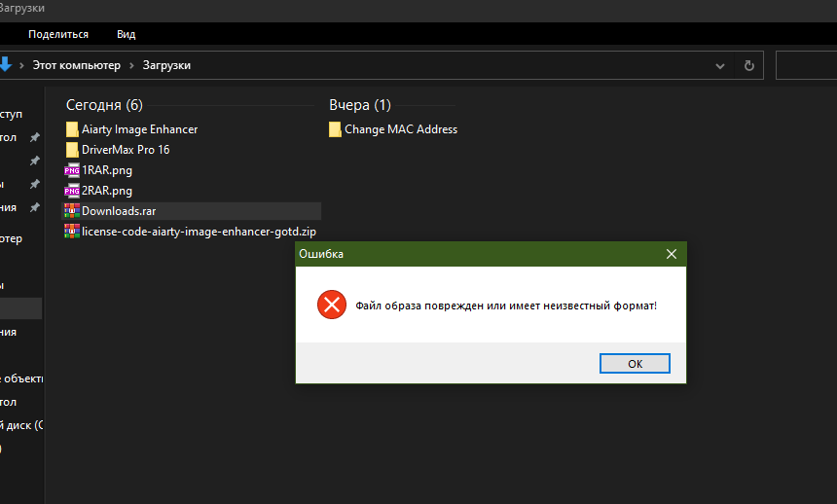This screenshot has width=837, height=504.
Task: Select license-code-aiarty-image-enhancer-gotd.zip file
Action: (x=199, y=232)
